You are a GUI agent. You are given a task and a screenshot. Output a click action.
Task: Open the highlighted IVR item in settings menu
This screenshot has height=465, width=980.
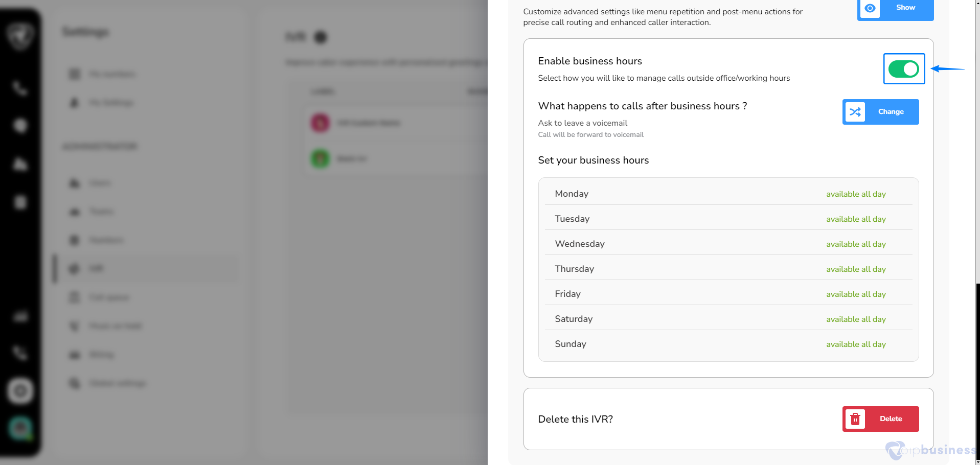click(97, 268)
